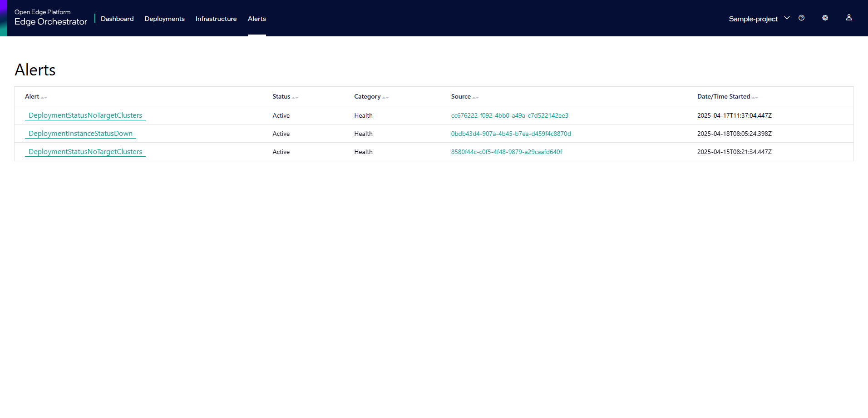Sort the Alert column ascending

pos(42,97)
